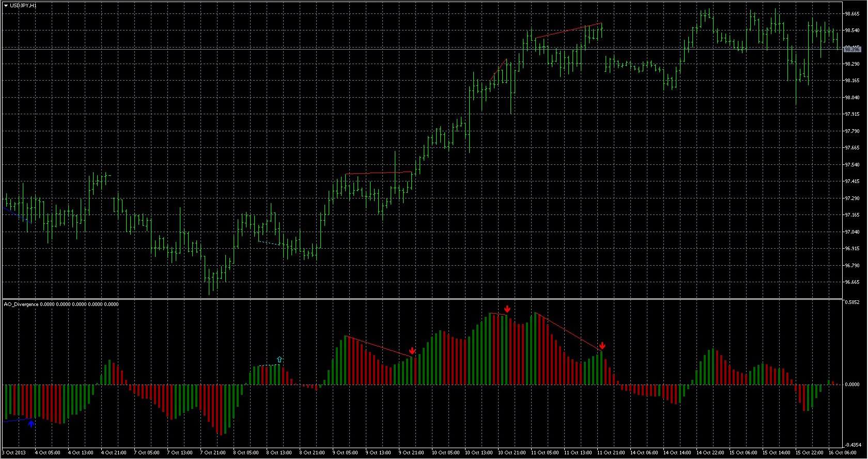
Task: Click the 15 Oct 06:00 time label
Action: coord(743,453)
